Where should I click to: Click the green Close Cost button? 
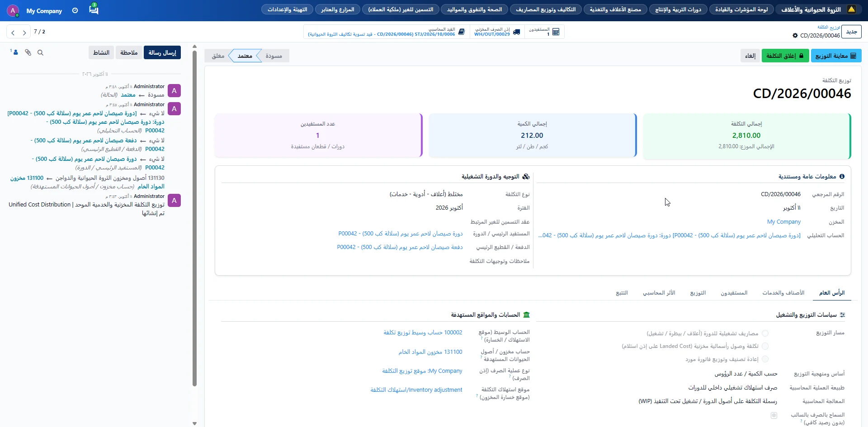(x=785, y=56)
